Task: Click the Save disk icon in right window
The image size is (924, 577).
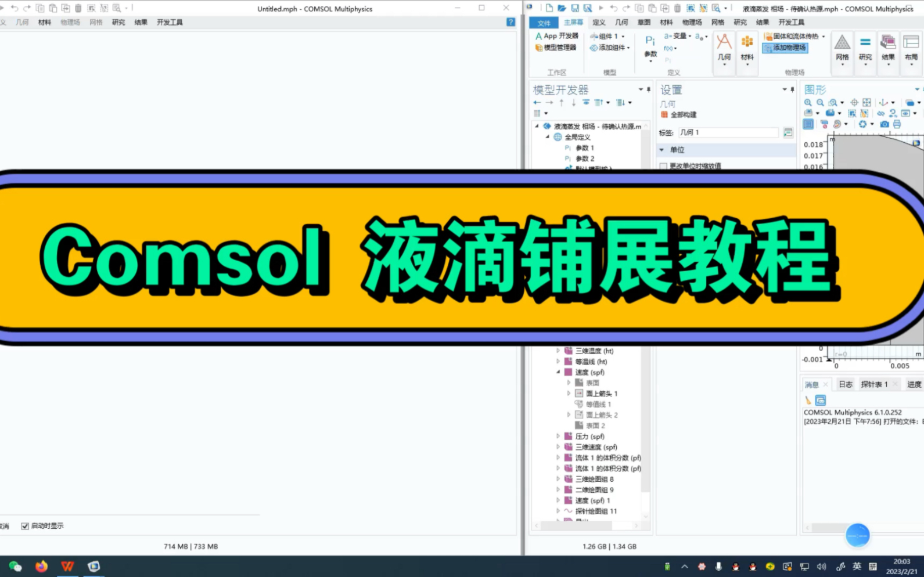Action: (574, 8)
